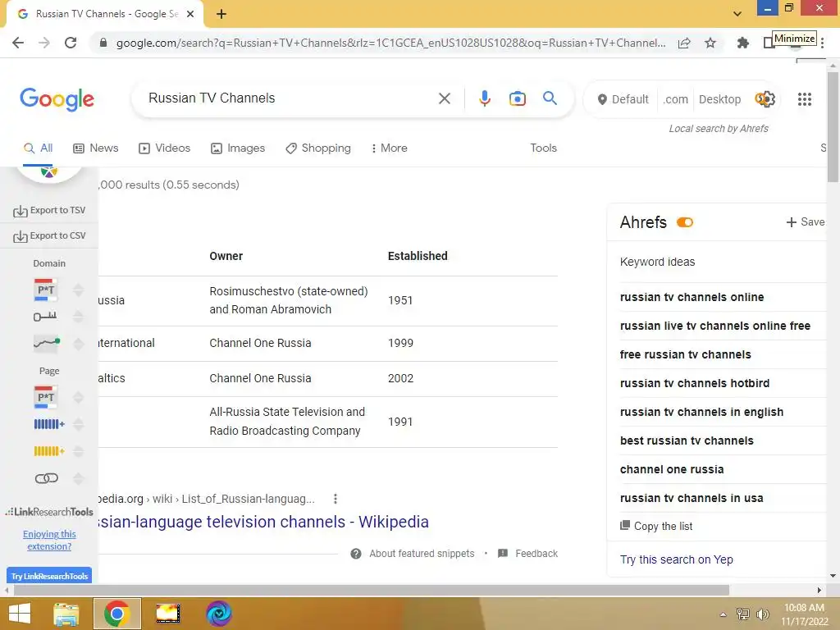This screenshot has height=630, width=840.
Task: Click the Domain trend line chart icon
Action: (46, 343)
